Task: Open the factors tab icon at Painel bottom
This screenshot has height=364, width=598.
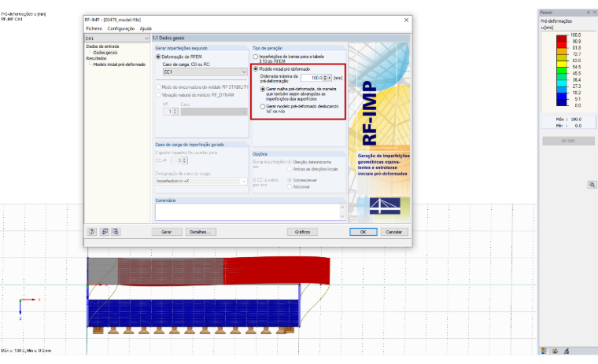Action: (555, 351)
